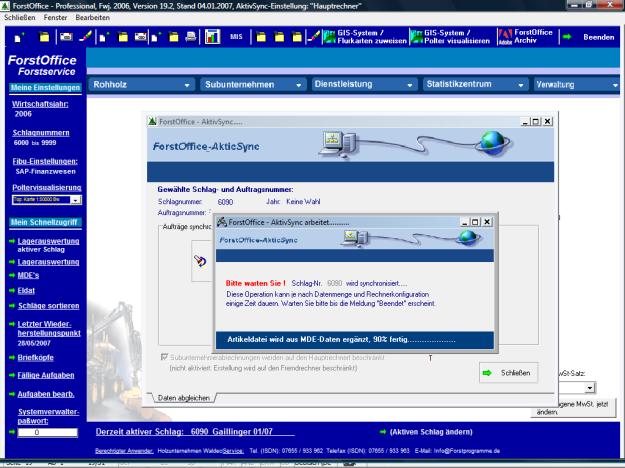This screenshot has height=468, width=625.
Task: Open the Poltervisualisierung map dropdown
Action: coord(75,200)
